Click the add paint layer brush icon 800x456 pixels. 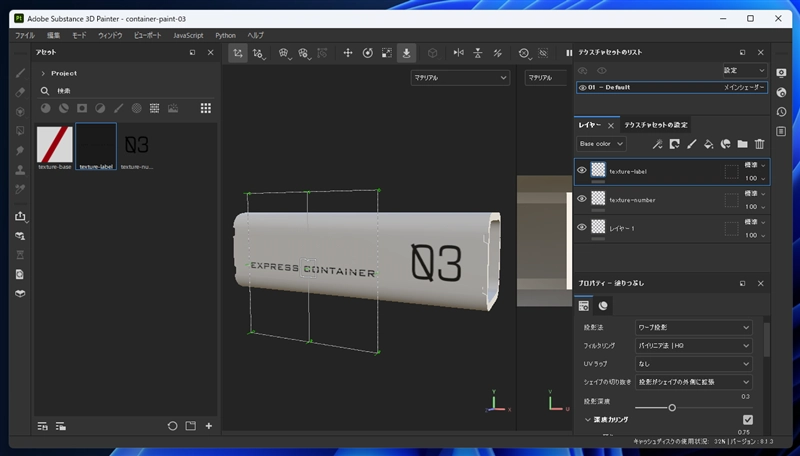pyautogui.click(x=691, y=144)
